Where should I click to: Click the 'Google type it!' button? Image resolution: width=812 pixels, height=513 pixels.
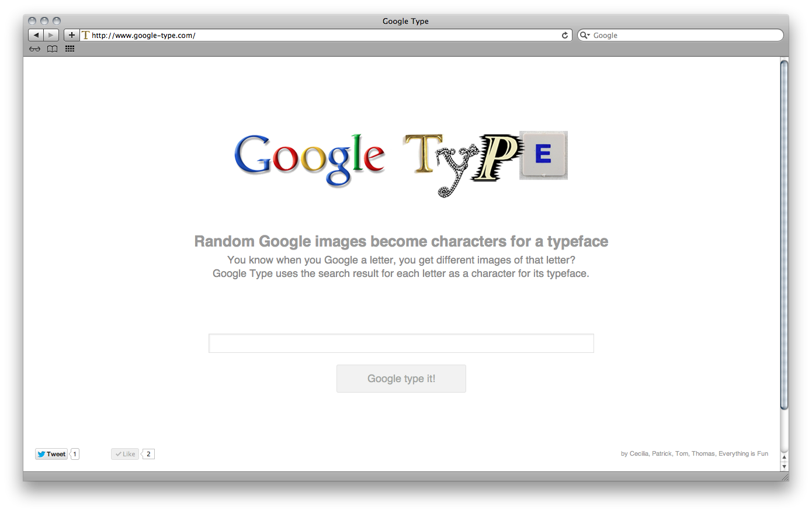401,379
